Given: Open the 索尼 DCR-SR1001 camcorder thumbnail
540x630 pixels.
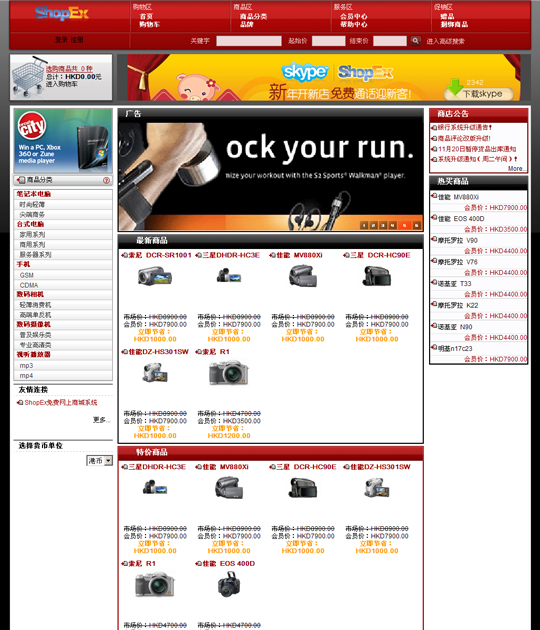Looking at the screenshot, I should point(155,276).
